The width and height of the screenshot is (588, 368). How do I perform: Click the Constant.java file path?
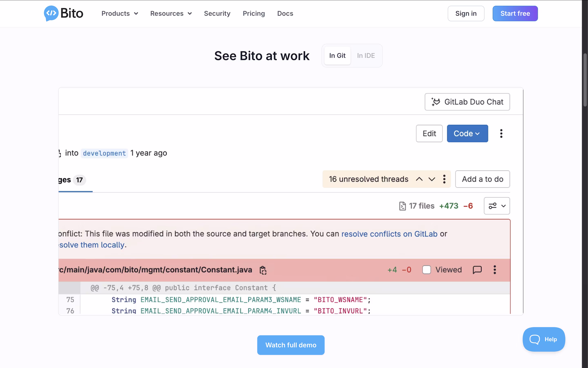click(x=155, y=270)
